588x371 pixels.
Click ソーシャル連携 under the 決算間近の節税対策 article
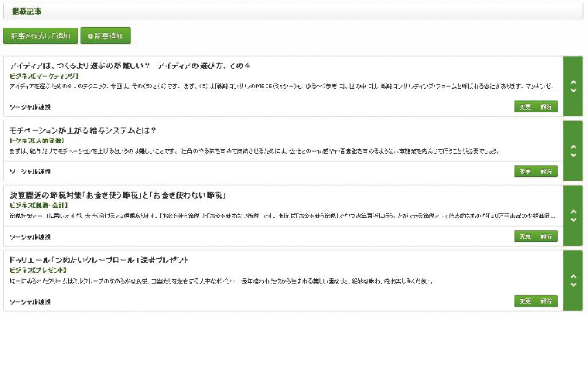tap(30, 237)
